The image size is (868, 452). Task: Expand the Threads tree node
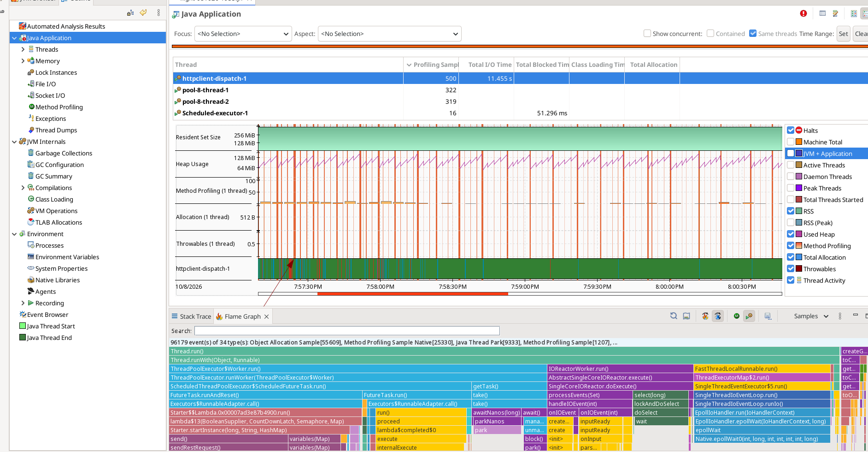click(x=23, y=49)
